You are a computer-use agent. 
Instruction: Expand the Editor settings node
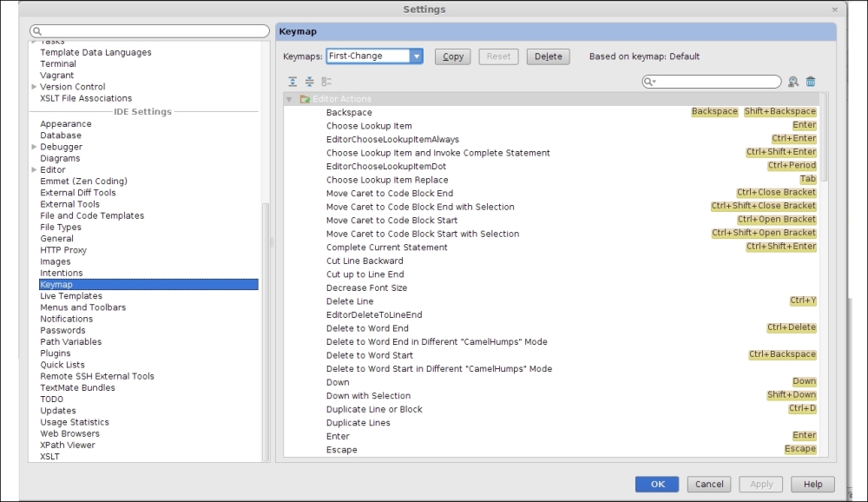(x=34, y=169)
